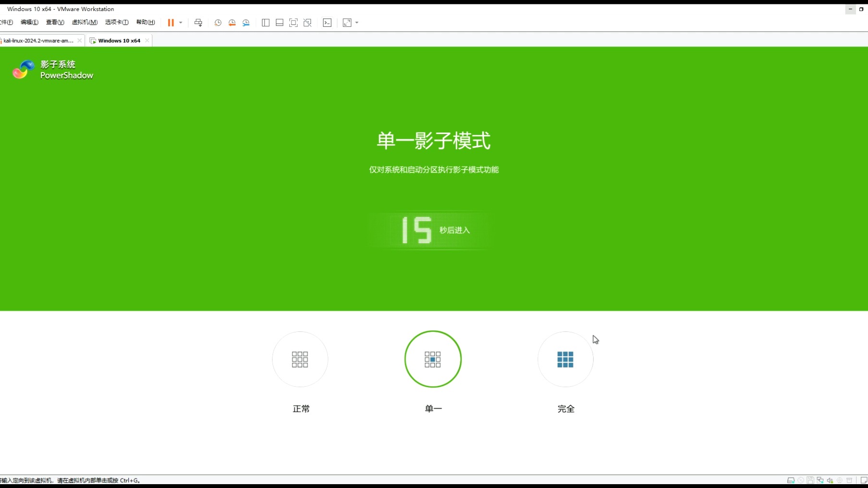Close the Windows 10 x64 tab
This screenshot has height=488, width=868.
[147, 41]
